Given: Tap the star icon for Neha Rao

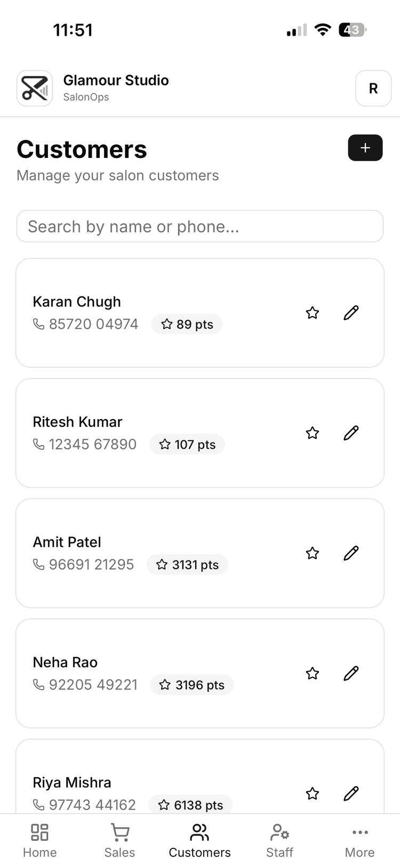Looking at the screenshot, I should tap(313, 673).
